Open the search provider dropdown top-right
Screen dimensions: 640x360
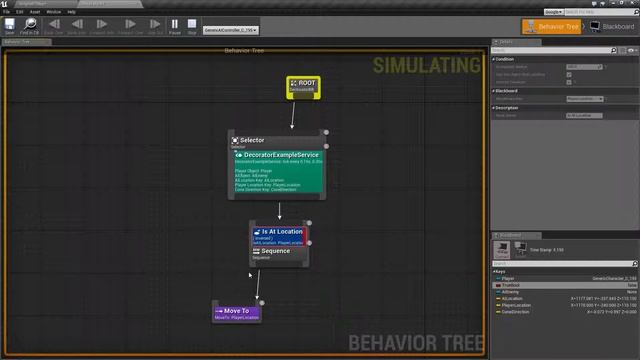pyautogui.click(x=554, y=12)
